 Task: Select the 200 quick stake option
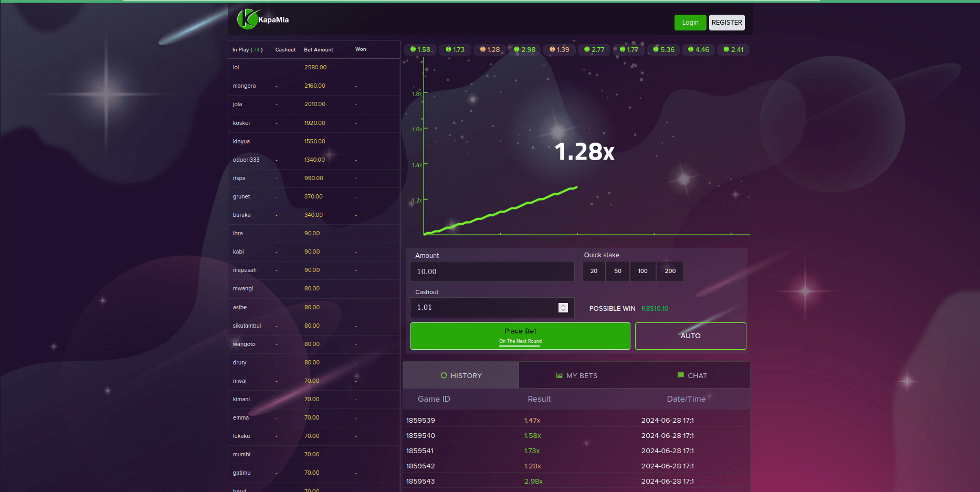coord(670,271)
